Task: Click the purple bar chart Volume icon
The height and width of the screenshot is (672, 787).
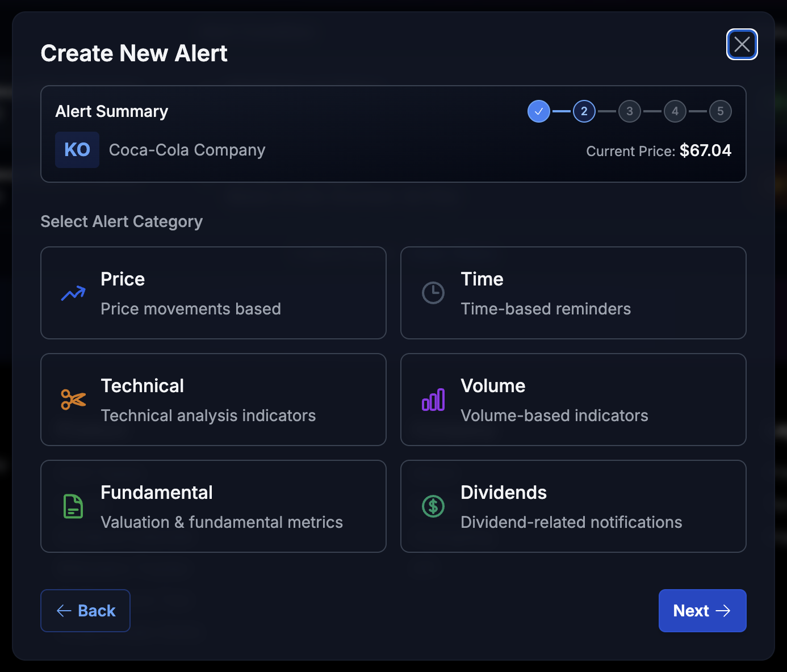Action: (x=433, y=400)
